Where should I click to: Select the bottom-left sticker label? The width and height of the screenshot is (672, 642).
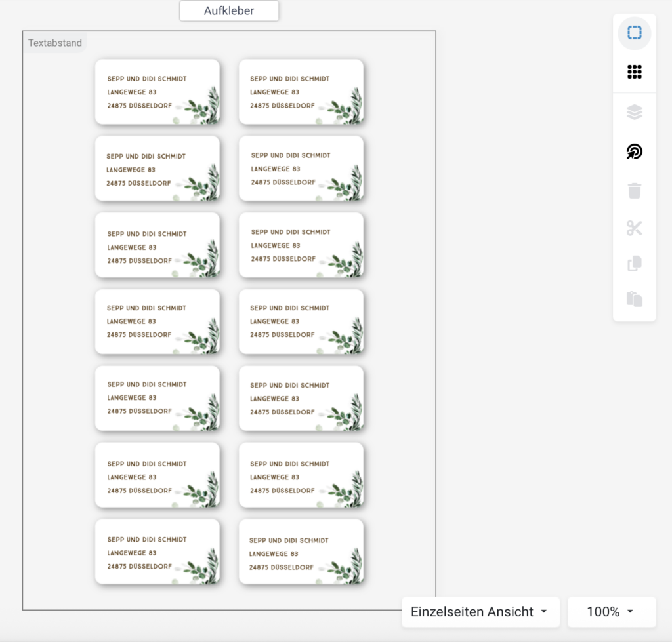pyautogui.click(x=157, y=552)
